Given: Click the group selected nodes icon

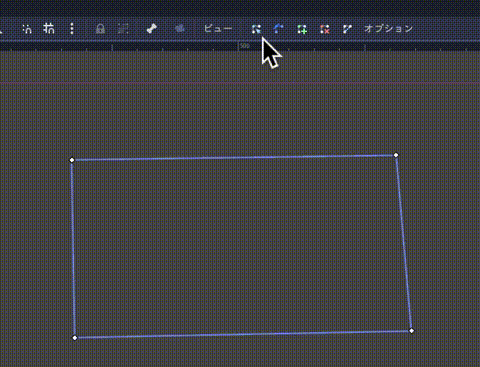Looking at the screenshot, I should click(123, 29).
